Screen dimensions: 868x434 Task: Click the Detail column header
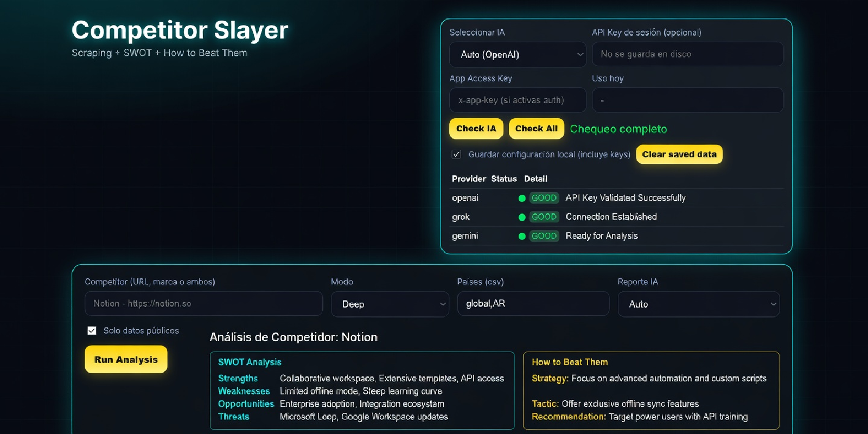point(535,179)
